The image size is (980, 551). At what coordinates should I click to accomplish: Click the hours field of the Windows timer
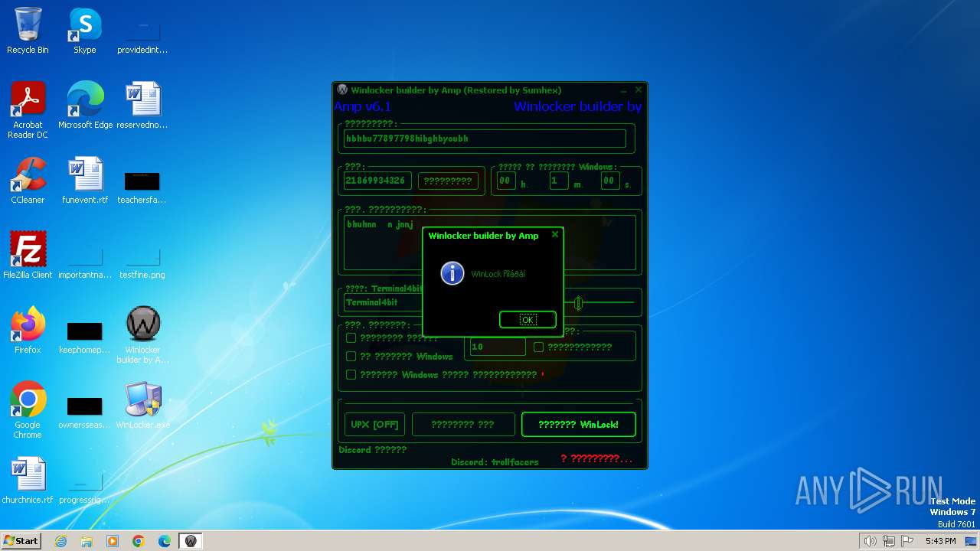pos(506,181)
